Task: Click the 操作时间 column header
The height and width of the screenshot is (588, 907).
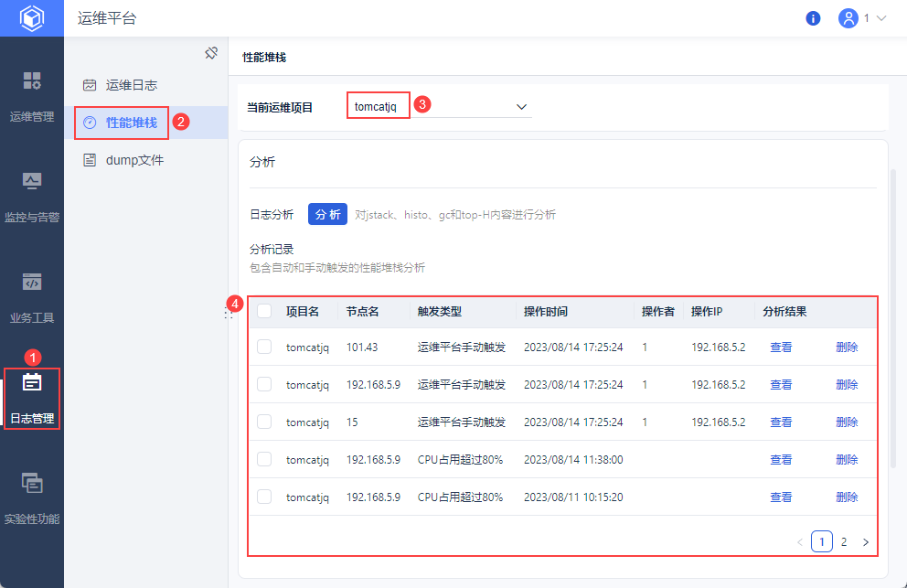Action: (x=546, y=311)
